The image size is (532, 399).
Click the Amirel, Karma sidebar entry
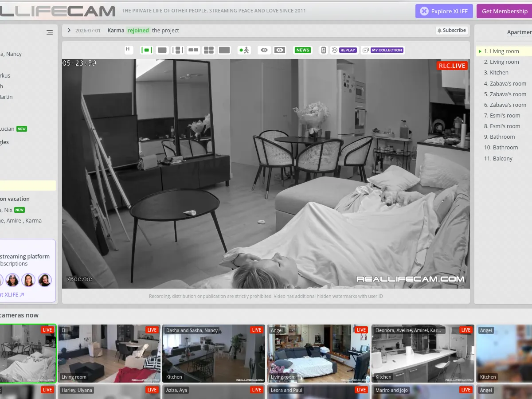(x=21, y=220)
